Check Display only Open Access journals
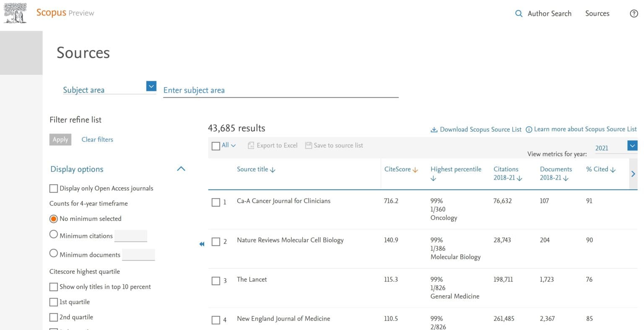The image size is (644, 330). click(54, 188)
